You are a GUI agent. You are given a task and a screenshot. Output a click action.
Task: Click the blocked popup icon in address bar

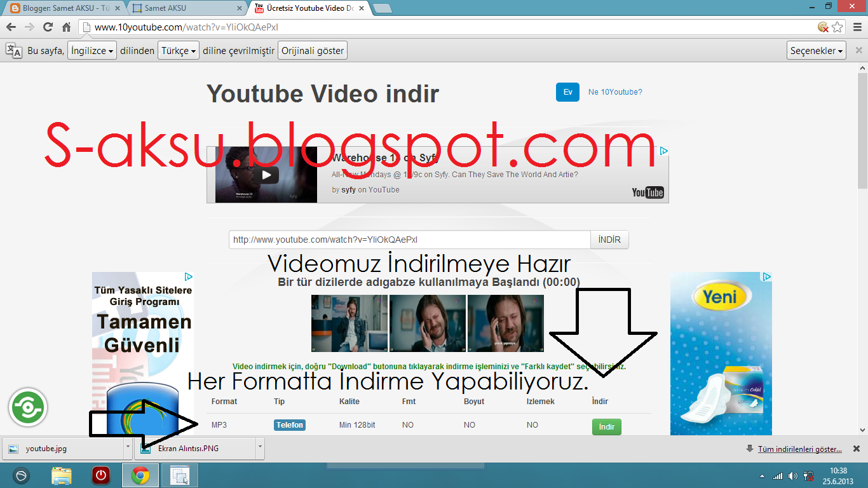[823, 27]
